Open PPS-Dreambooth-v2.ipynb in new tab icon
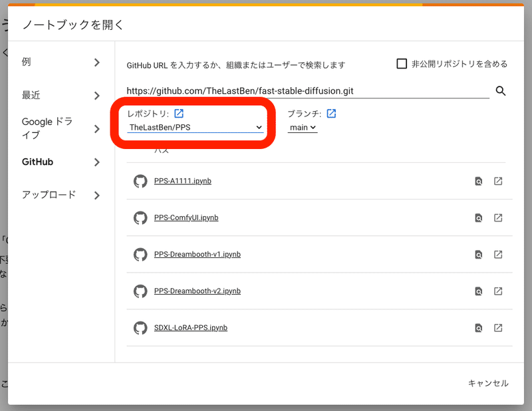The width and height of the screenshot is (532, 411). (497, 291)
